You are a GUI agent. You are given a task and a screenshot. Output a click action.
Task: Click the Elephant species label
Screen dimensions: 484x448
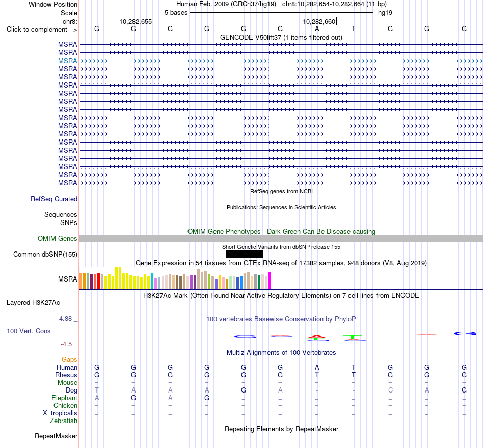(64, 398)
